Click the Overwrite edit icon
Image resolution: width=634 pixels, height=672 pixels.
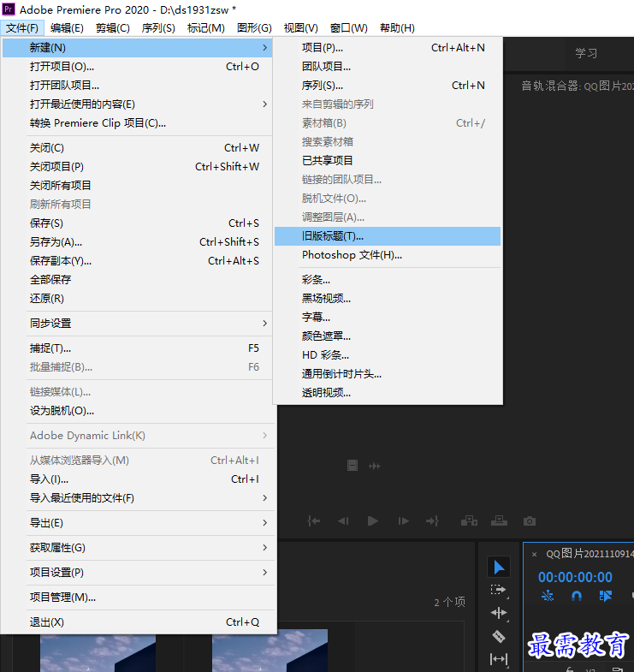(x=499, y=521)
